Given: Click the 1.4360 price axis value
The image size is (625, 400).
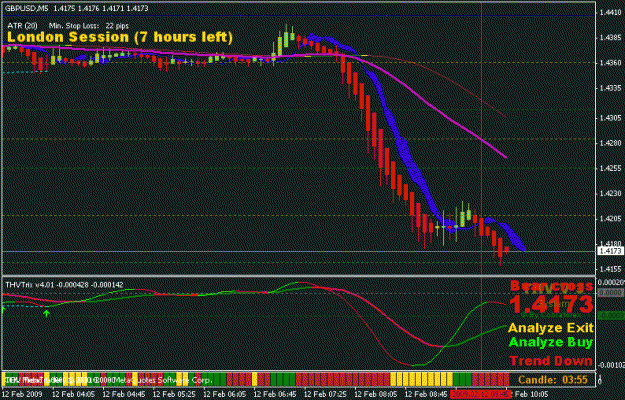Looking at the screenshot, I should [x=610, y=63].
